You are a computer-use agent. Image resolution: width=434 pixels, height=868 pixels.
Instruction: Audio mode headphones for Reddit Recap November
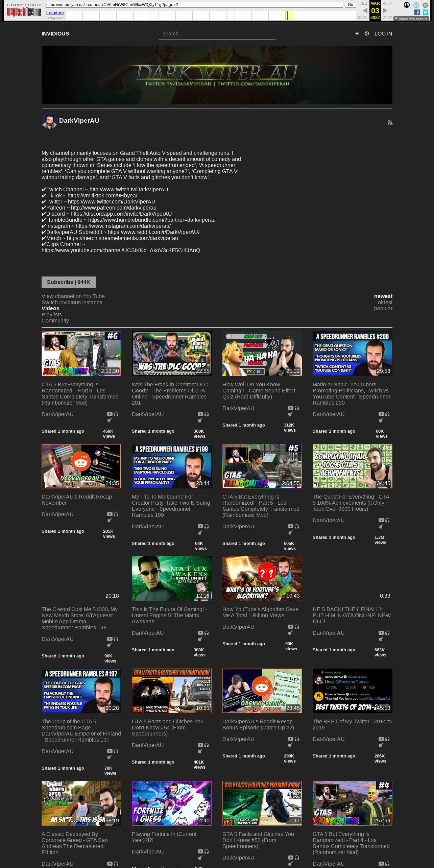click(x=116, y=514)
